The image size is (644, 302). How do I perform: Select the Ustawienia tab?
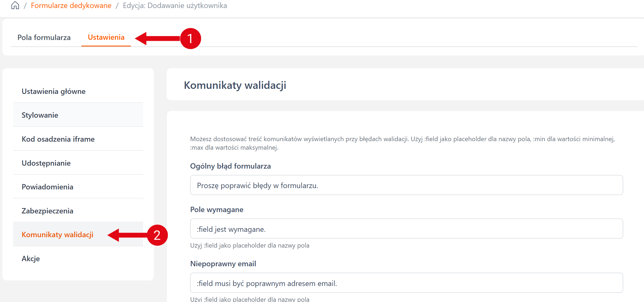point(106,37)
